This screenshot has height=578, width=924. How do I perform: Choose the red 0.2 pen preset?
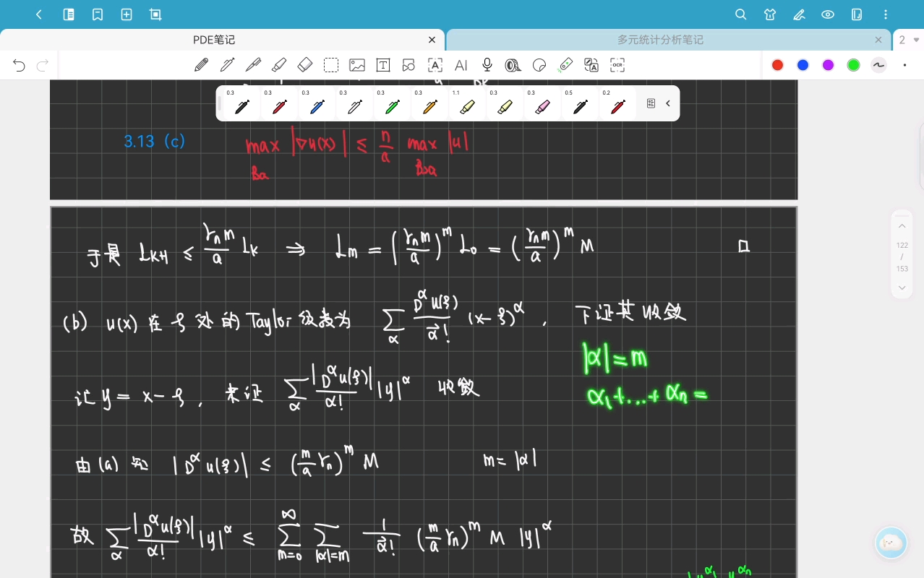tap(618, 104)
